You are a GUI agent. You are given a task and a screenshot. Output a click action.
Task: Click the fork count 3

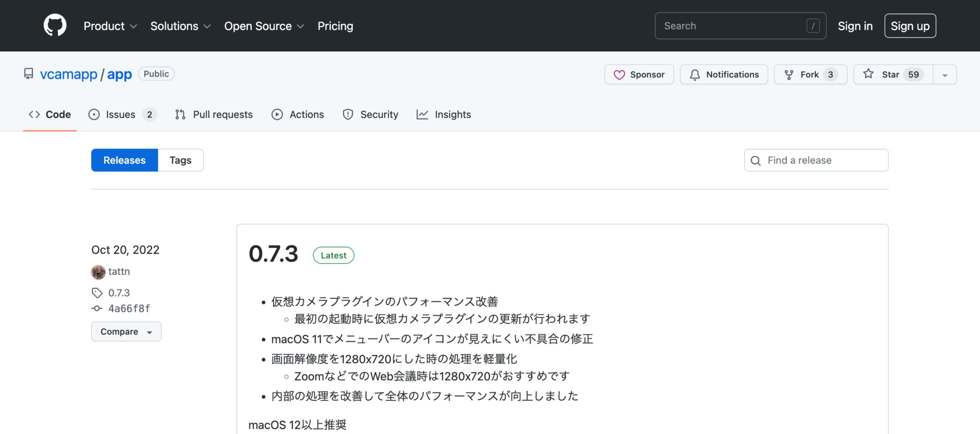[x=831, y=74]
